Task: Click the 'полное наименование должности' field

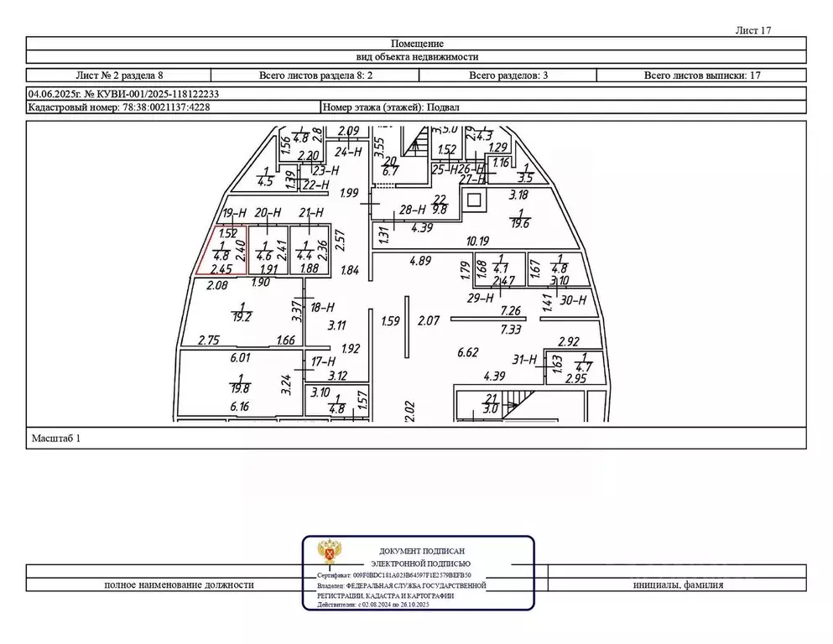Action: pyautogui.click(x=179, y=585)
